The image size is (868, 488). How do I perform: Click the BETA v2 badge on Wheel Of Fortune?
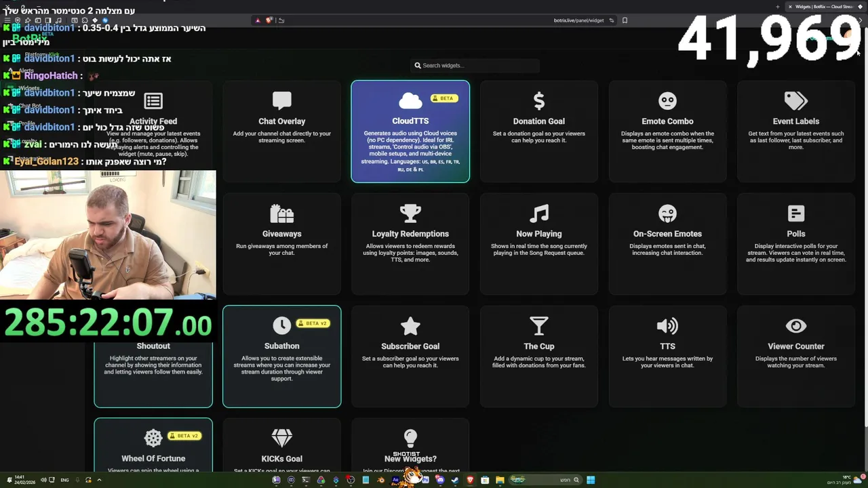point(184,436)
